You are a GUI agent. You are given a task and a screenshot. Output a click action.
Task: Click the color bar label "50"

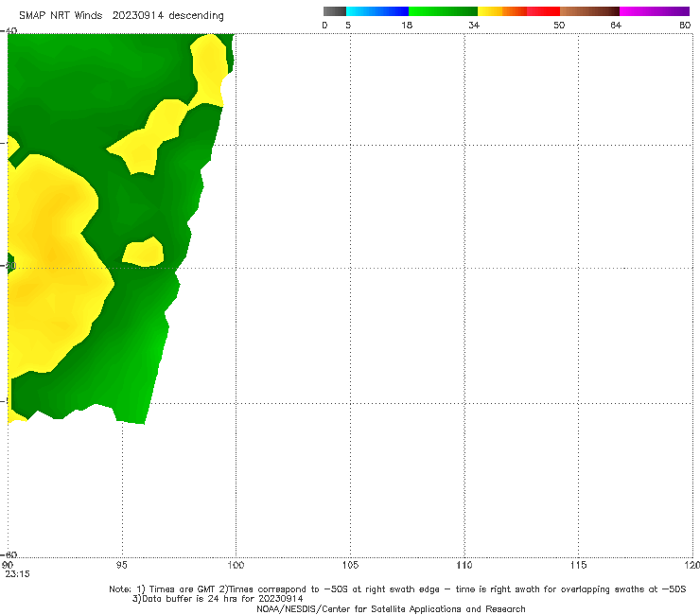pyautogui.click(x=559, y=25)
